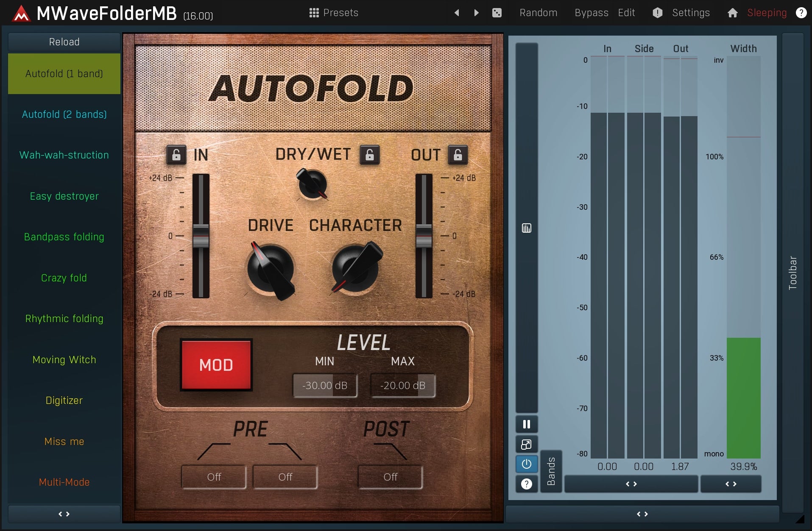Image resolution: width=812 pixels, height=531 pixels.
Task: Click the MIN level -30.00 dB field
Action: 325,385
